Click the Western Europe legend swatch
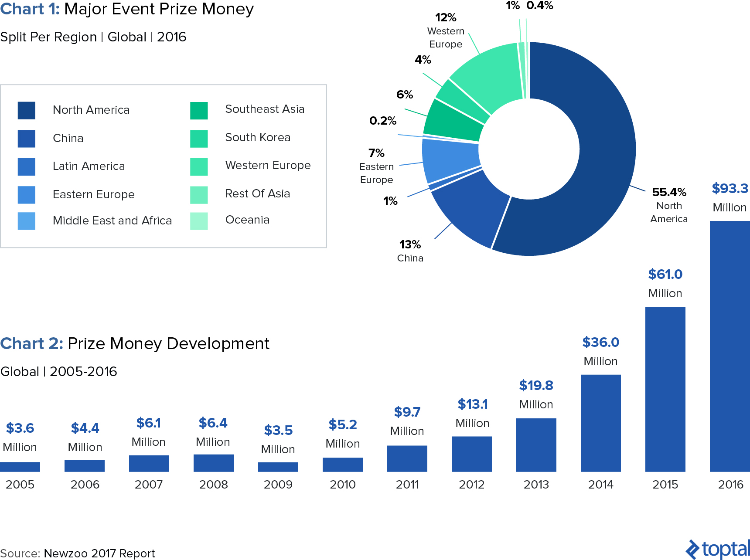The height and width of the screenshot is (560, 750). [199, 166]
